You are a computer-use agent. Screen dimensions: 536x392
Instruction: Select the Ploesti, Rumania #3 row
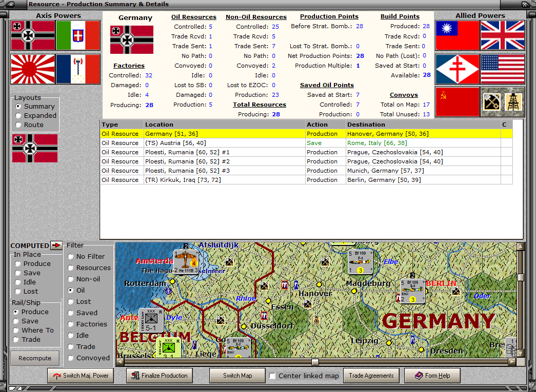click(x=306, y=171)
